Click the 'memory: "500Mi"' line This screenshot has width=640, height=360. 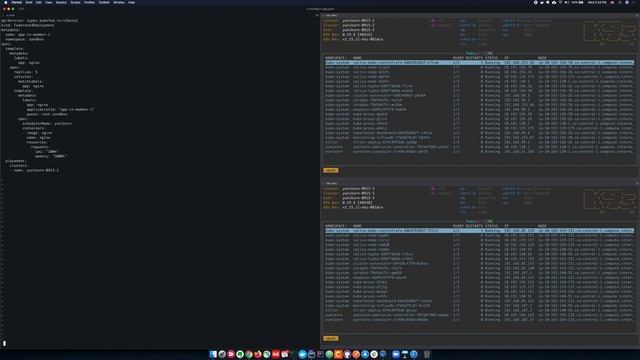tap(51, 156)
